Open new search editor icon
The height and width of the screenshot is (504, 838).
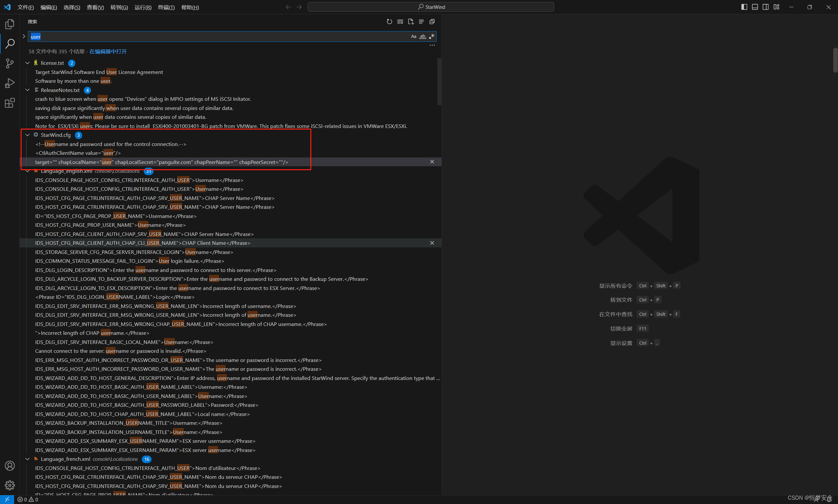click(411, 22)
